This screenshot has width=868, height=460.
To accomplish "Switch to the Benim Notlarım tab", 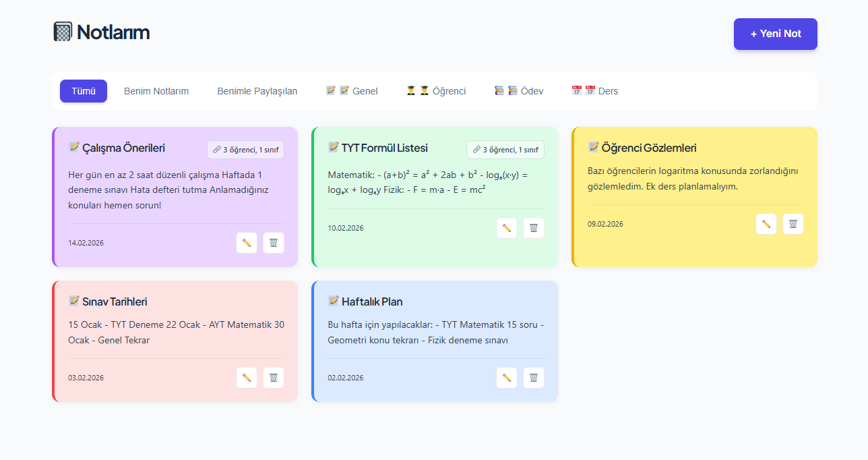I will [156, 91].
